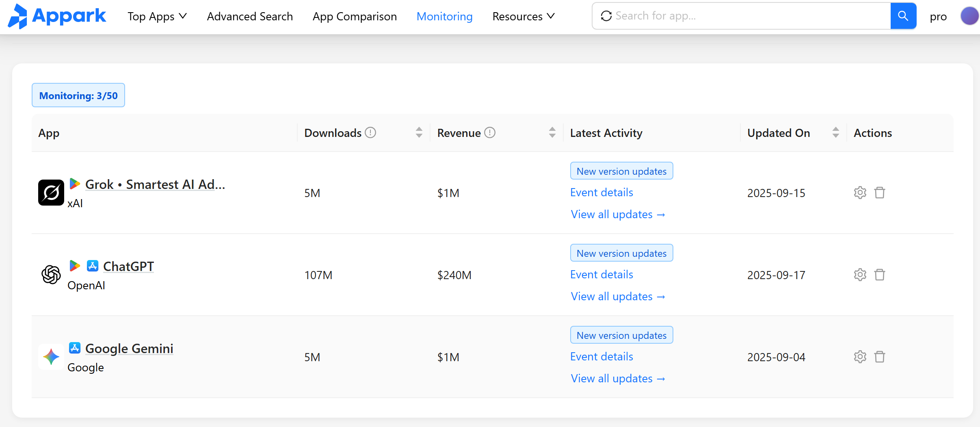Open the Advanced Search page
This screenshot has height=427, width=980.
(250, 16)
